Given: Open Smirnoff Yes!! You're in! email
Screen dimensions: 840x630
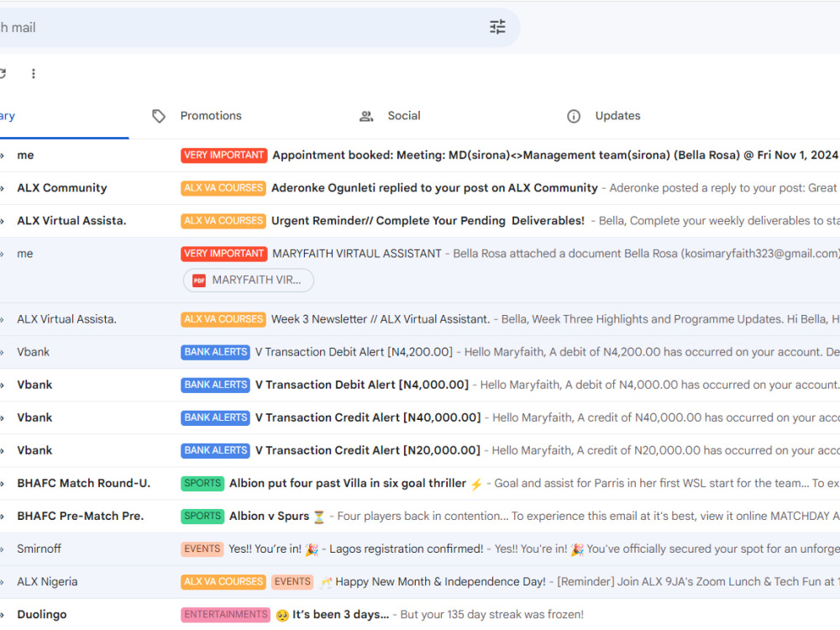Looking at the screenshot, I should click(355, 549).
